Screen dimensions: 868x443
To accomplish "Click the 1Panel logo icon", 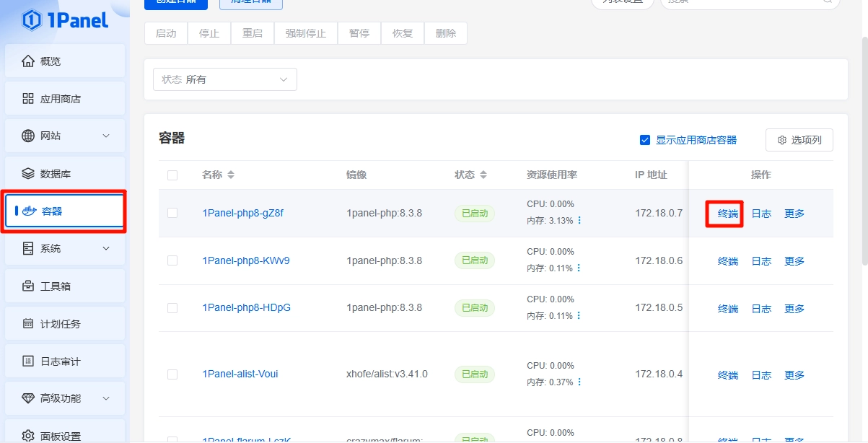I will 32,20.
